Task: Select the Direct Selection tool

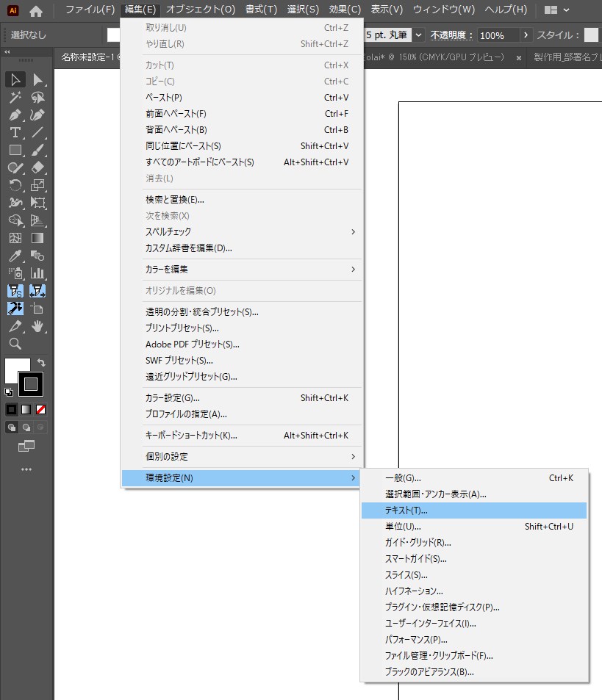Action: tap(37, 80)
